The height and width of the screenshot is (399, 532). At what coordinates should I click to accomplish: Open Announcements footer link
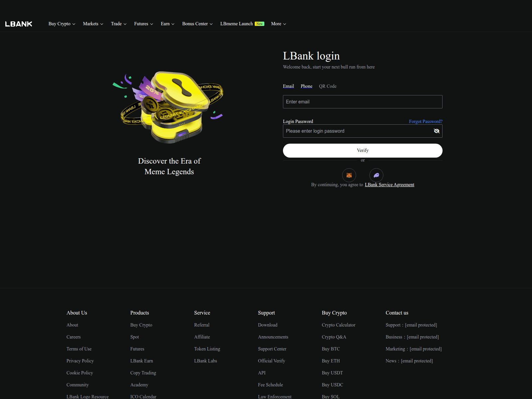click(273, 337)
